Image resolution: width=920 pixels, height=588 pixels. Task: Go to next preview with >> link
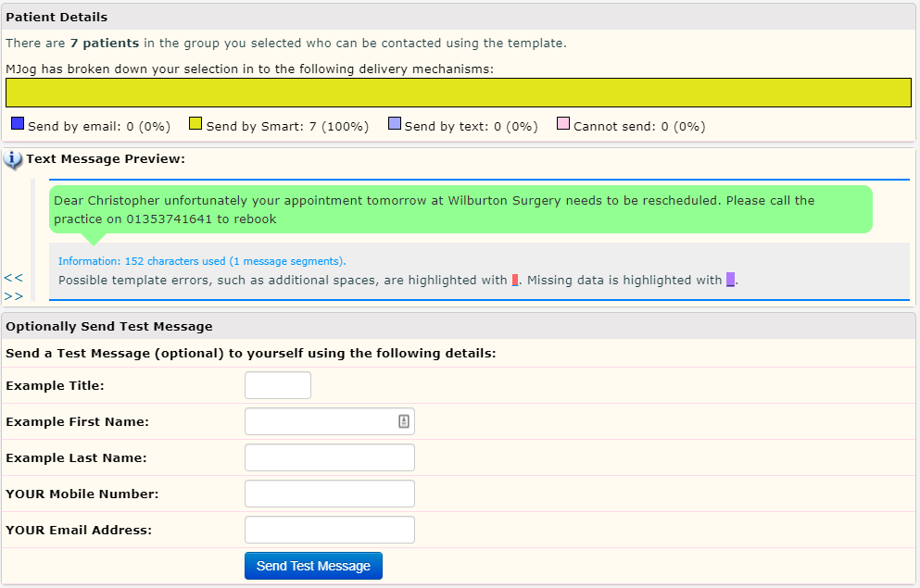tap(13, 296)
